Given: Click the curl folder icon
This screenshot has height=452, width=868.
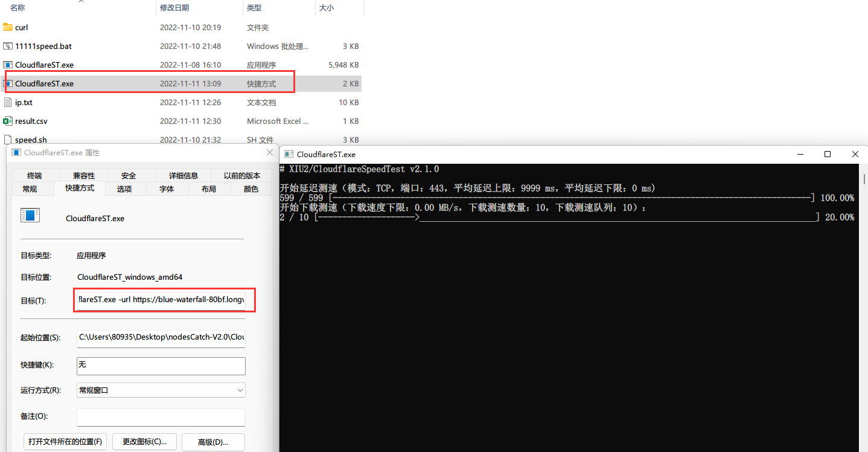Looking at the screenshot, I should point(8,27).
